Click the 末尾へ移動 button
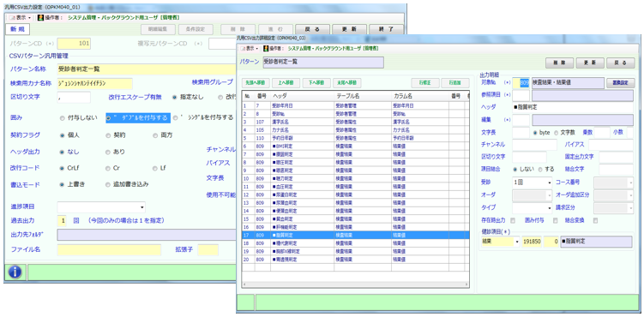Screen dimensions: 644x317 pos(347,82)
